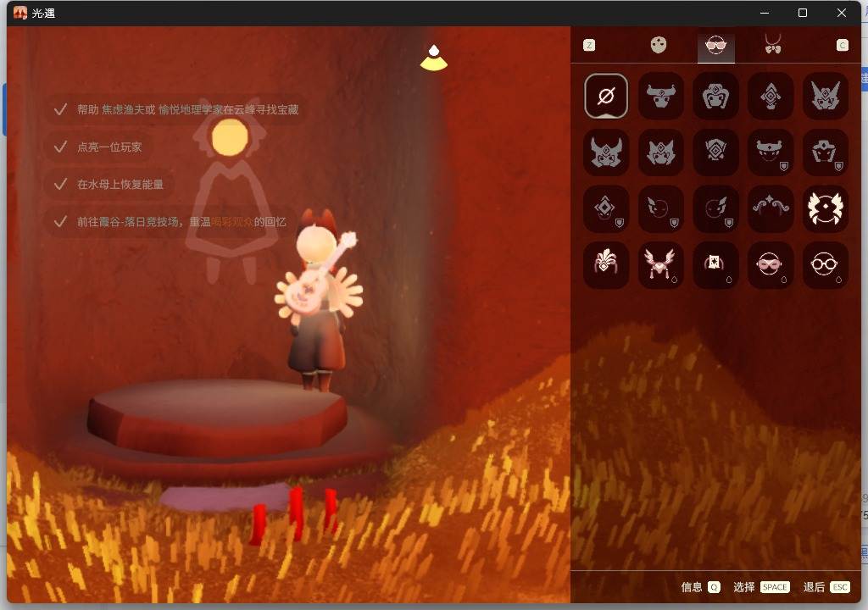Maximize the 光遇 game window
Screen dimensions: 868x610
pos(803,13)
